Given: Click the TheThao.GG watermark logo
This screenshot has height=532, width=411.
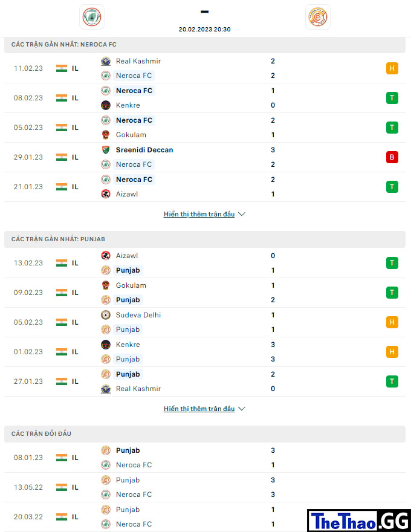Looking at the screenshot, I should click(359, 521).
